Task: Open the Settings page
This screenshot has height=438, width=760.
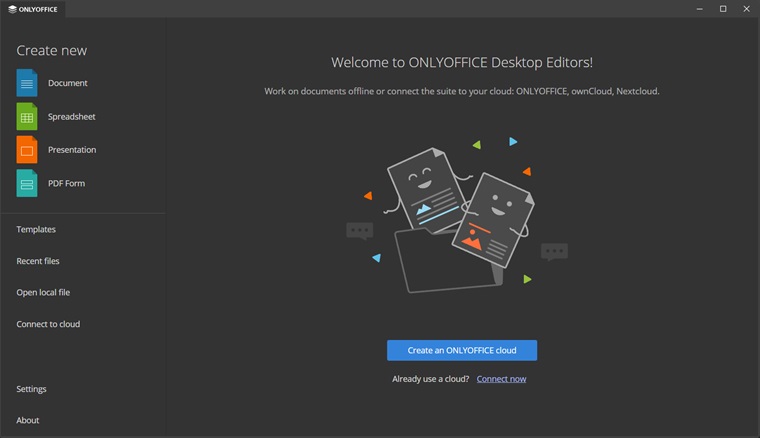Action: pos(32,389)
